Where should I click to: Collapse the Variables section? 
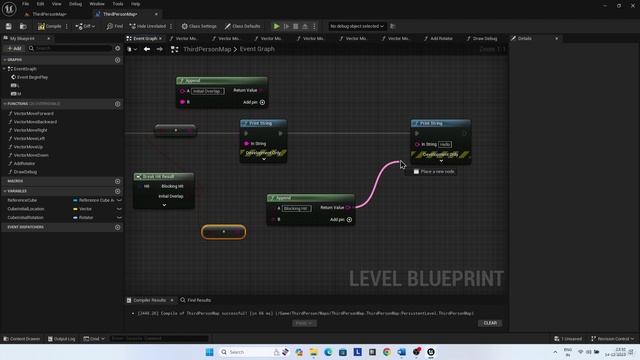(x=5, y=191)
